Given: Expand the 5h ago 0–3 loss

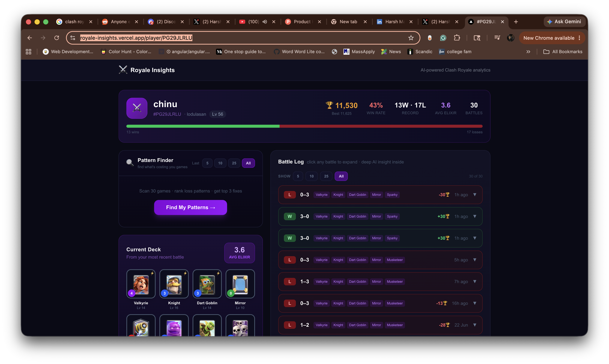Looking at the screenshot, I should [x=380, y=260].
